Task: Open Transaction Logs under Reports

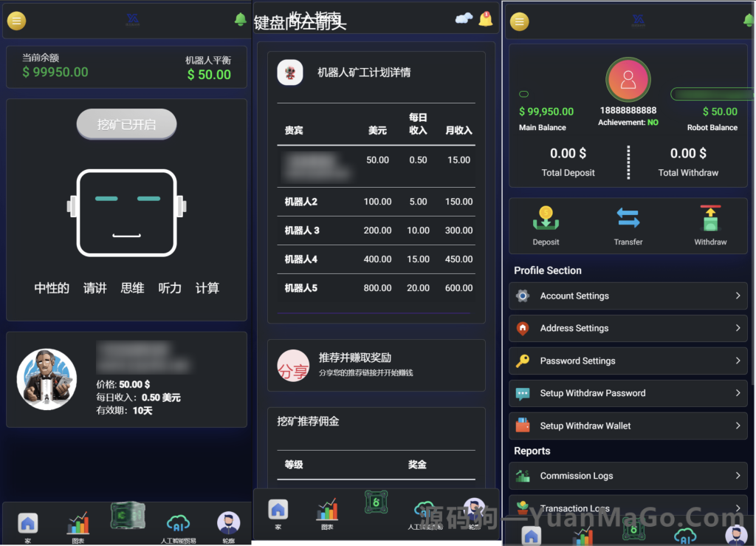Action: (x=628, y=508)
